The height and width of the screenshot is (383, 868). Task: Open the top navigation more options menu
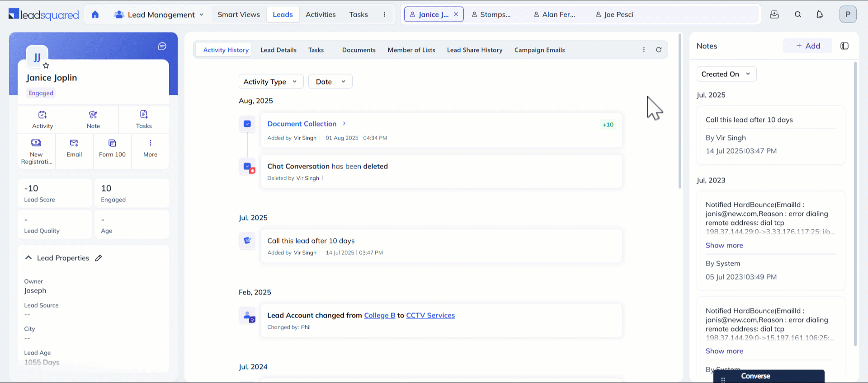pyautogui.click(x=385, y=14)
